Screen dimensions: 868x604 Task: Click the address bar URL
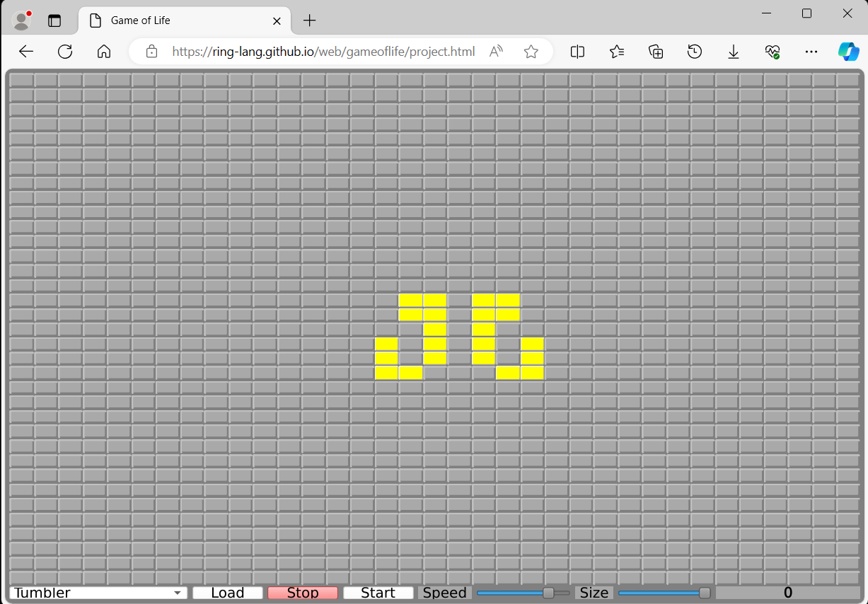pyautogui.click(x=323, y=52)
